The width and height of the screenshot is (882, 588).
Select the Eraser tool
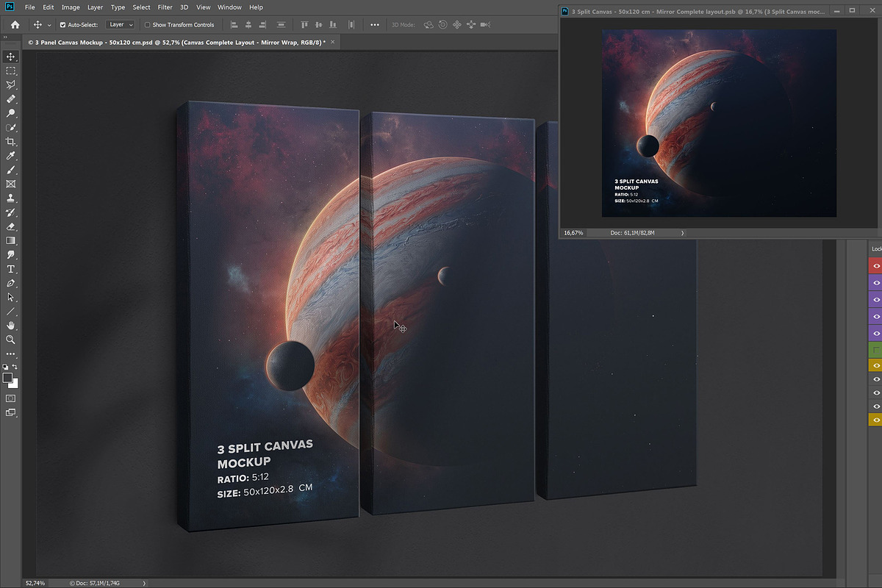point(10,226)
